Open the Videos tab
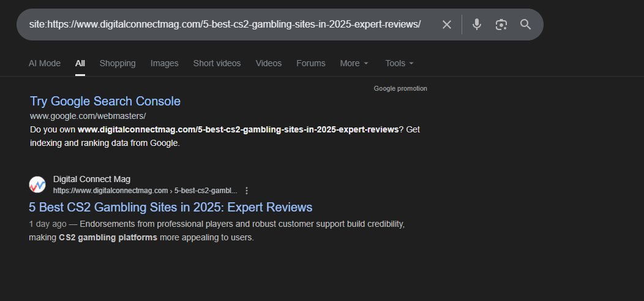 click(269, 63)
